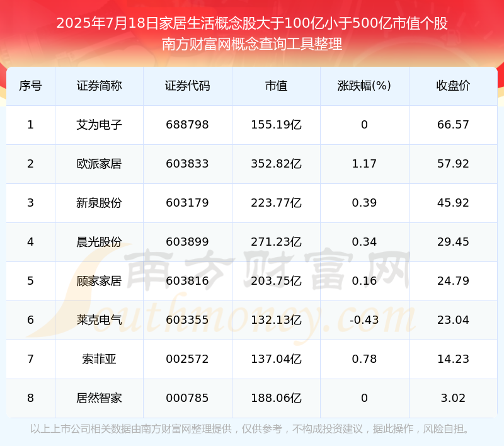Click change percentage 1.17
Screen dimensions: 504x446
pos(364,164)
